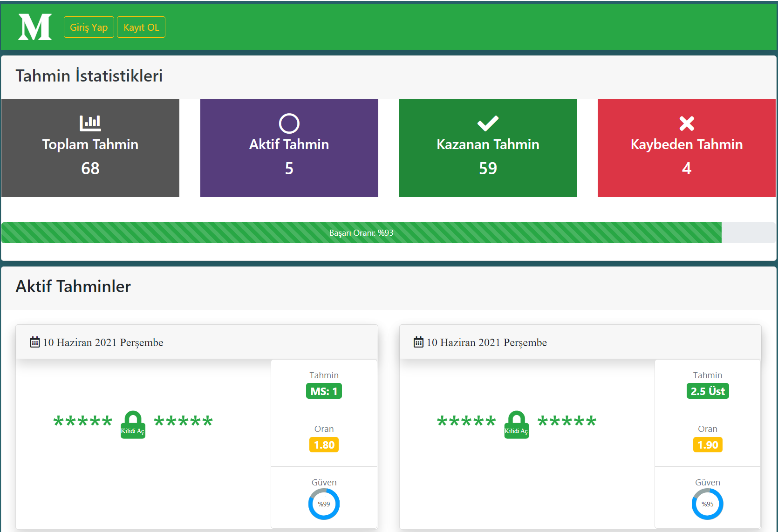778x532 pixels.
Task: Click the 1.80 odds badge
Action: pos(324,445)
